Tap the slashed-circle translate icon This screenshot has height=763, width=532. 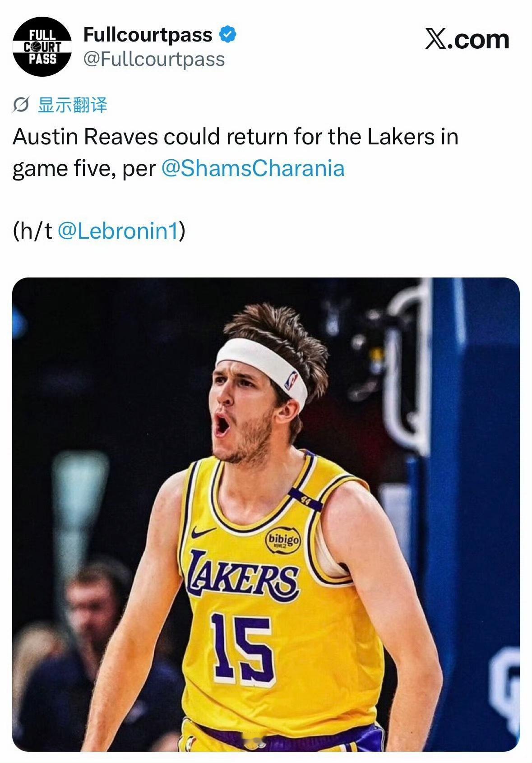[21, 105]
